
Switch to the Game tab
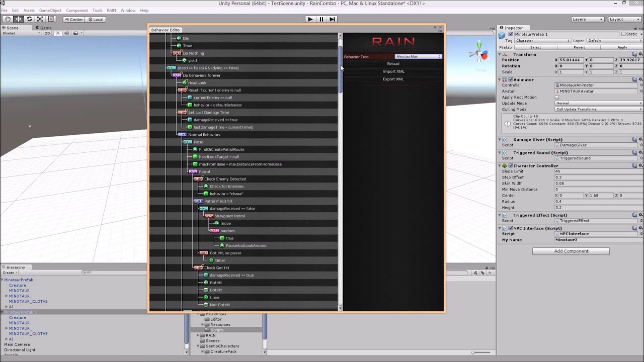(43, 28)
